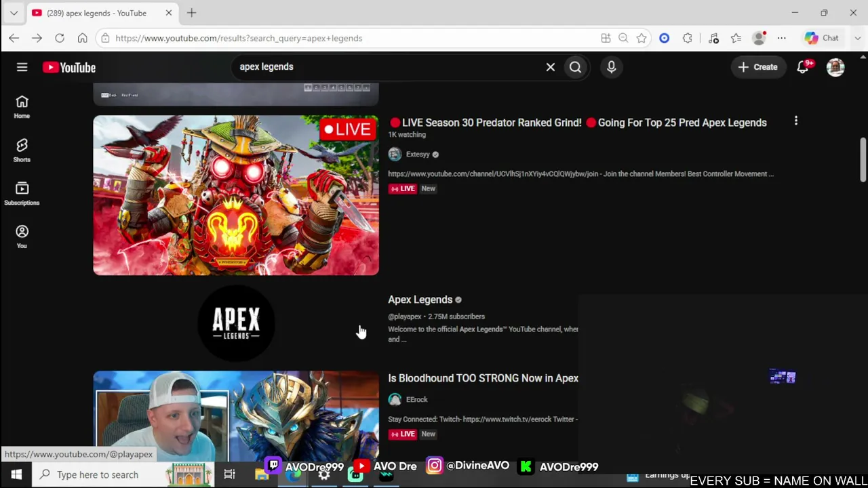Click the apps icon in the address bar
868x488 pixels.
click(606, 39)
